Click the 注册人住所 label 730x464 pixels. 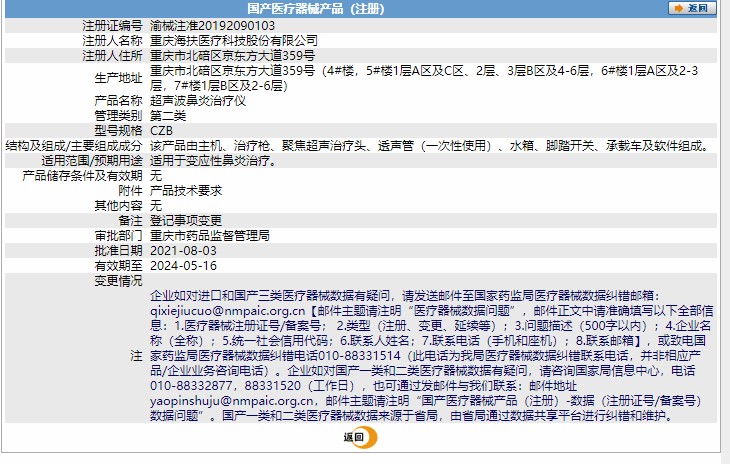click(112, 56)
